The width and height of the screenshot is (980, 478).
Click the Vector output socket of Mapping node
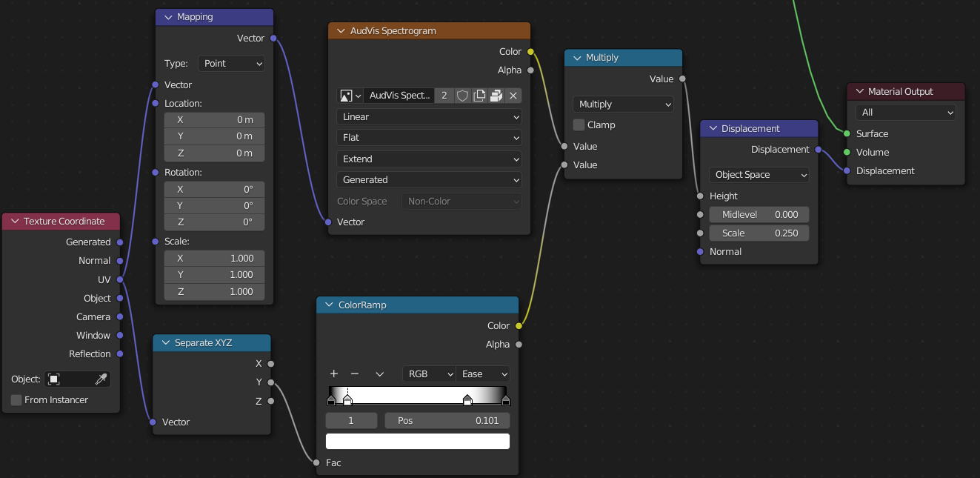[x=273, y=39]
